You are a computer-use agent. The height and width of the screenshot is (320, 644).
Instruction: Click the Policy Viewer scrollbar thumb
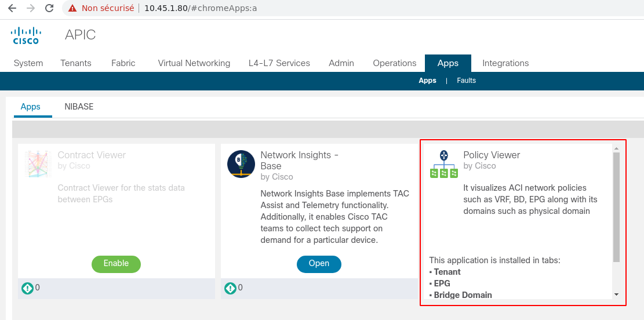tap(617, 208)
